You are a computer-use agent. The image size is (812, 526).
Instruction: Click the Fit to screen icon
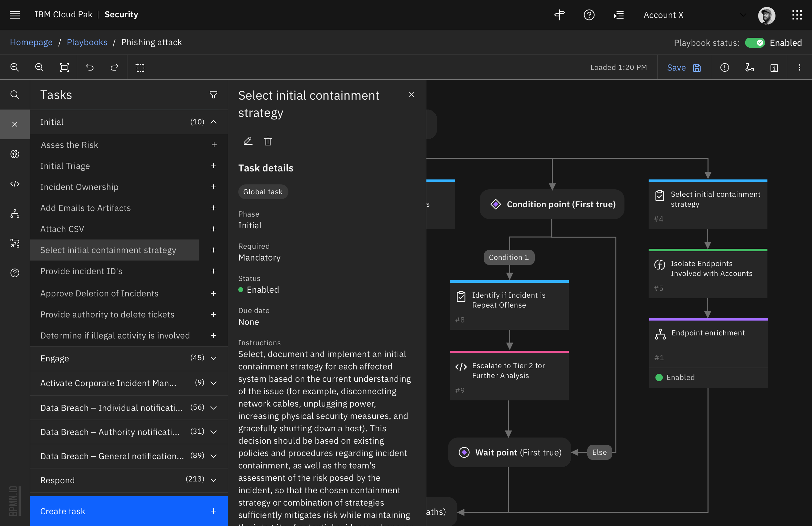tap(64, 67)
